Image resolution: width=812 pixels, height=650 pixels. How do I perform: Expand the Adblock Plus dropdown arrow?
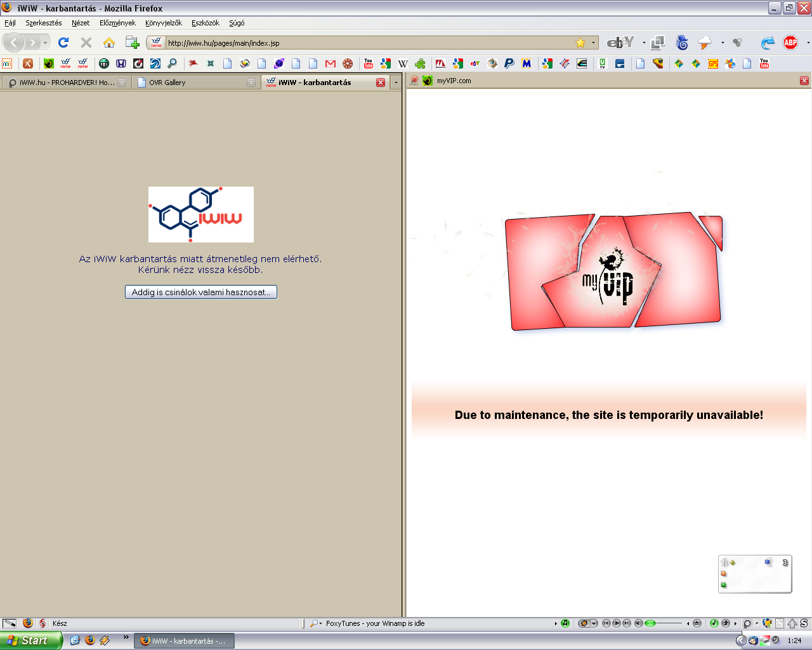click(808, 43)
